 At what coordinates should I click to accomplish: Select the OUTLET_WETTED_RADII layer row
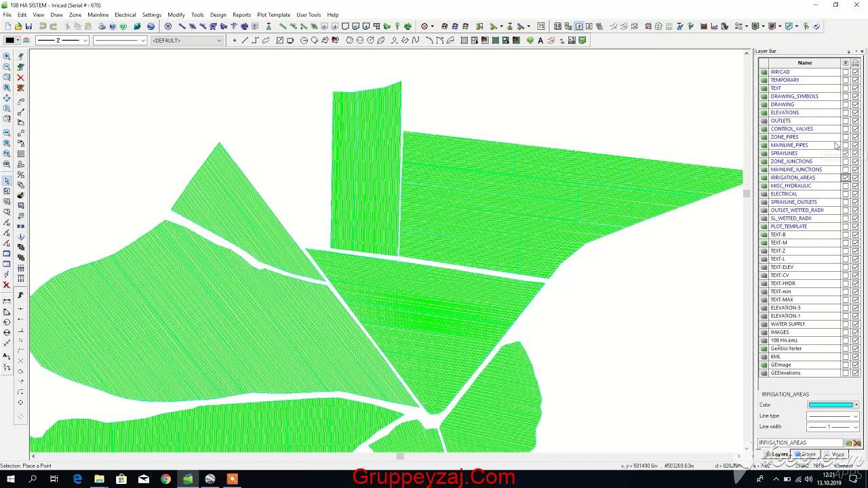[x=804, y=210]
